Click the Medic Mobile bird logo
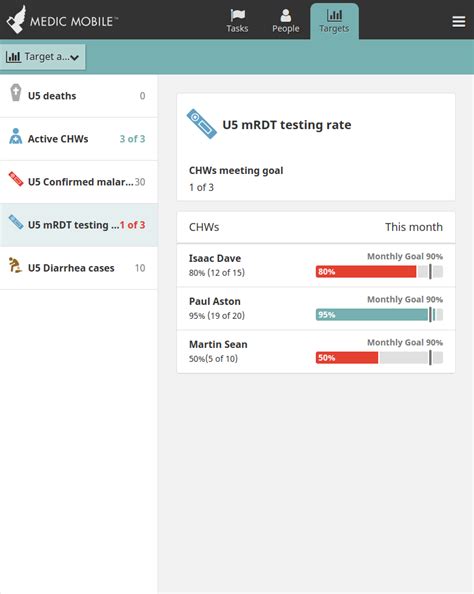The height and width of the screenshot is (594, 474). coord(16,20)
